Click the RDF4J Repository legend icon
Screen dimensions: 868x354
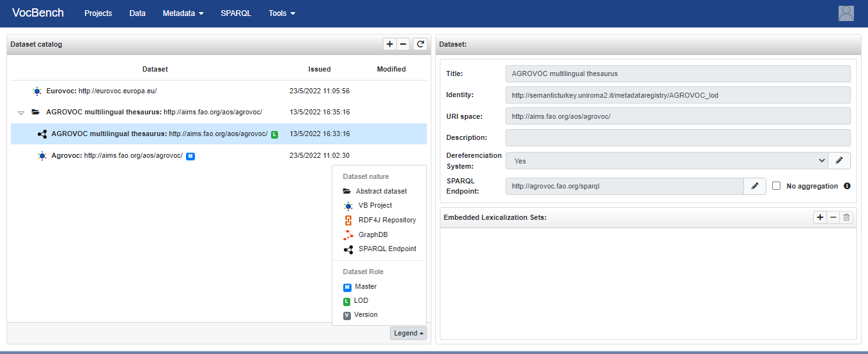348,220
